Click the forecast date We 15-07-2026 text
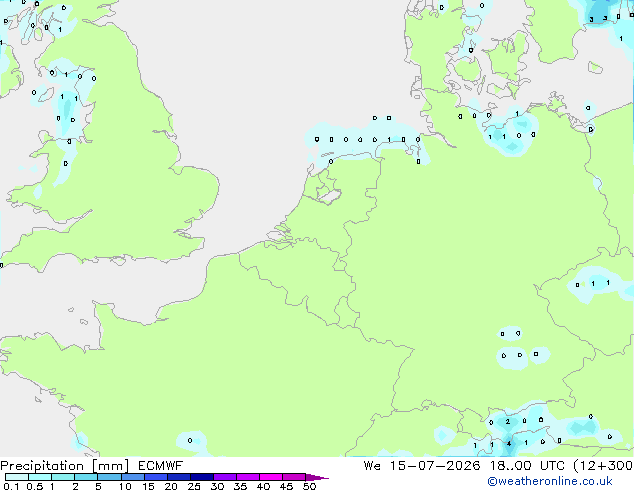Viewport: 634px width, 490px height. [422, 466]
